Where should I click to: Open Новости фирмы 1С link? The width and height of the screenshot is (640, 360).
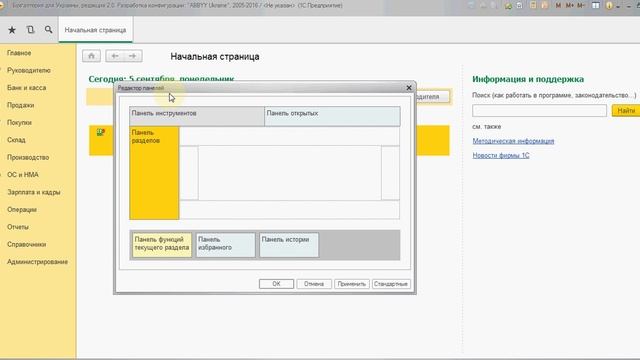[501, 156]
